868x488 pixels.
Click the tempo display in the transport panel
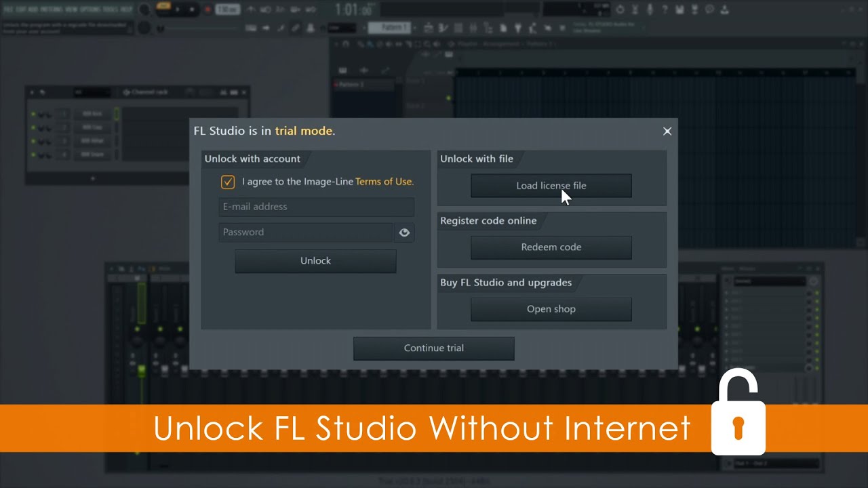[x=228, y=9]
